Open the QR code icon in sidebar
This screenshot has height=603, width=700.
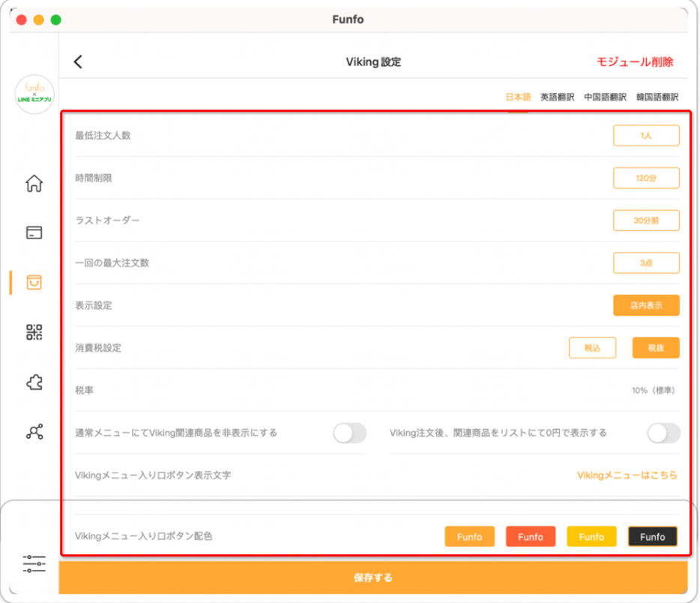pos(34,332)
